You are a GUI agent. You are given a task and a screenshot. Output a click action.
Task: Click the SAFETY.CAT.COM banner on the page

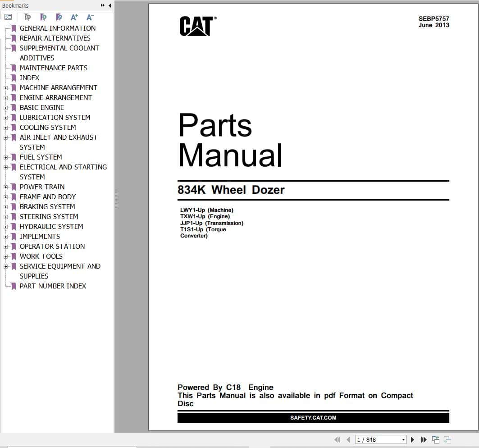coord(313,418)
